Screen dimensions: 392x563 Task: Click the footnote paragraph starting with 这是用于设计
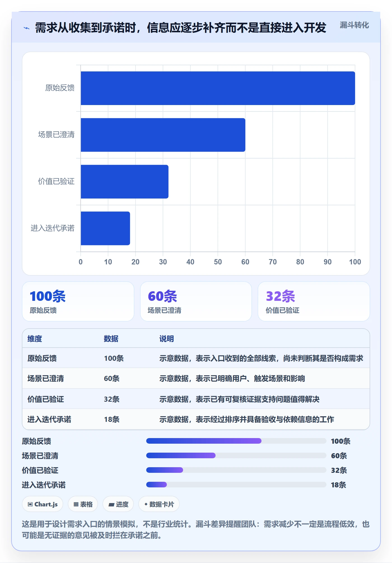click(x=196, y=530)
